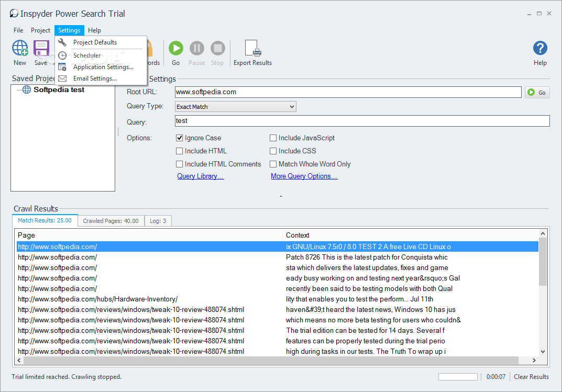Maximize the Inspyder Power Search window

(x=539, y=14)
